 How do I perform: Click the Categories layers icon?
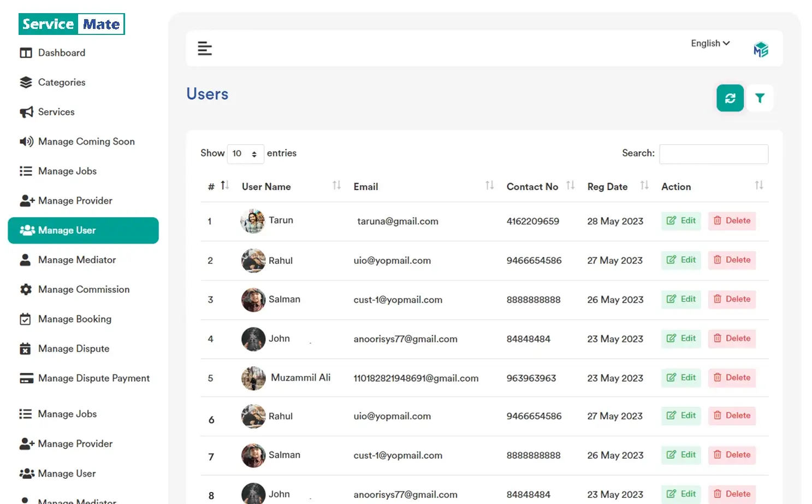pyautogui.click(x=26, y=82)
